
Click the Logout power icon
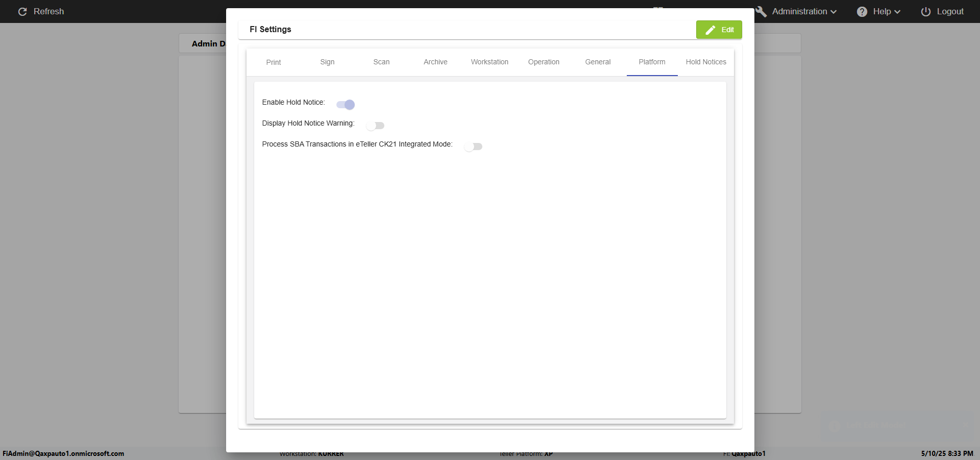tap(926, 12)
